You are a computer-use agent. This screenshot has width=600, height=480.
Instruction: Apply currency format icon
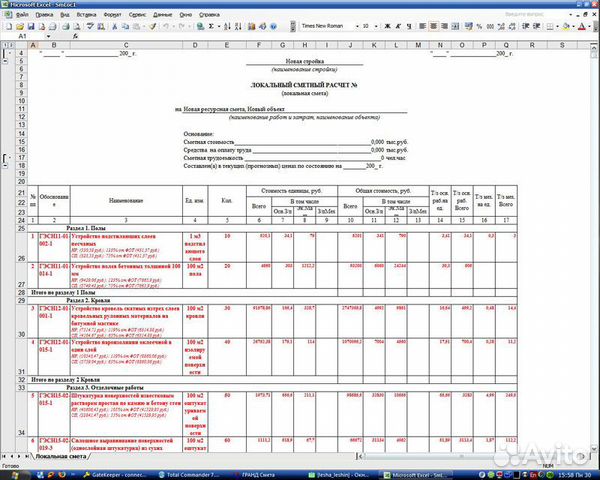coord(468,26)
